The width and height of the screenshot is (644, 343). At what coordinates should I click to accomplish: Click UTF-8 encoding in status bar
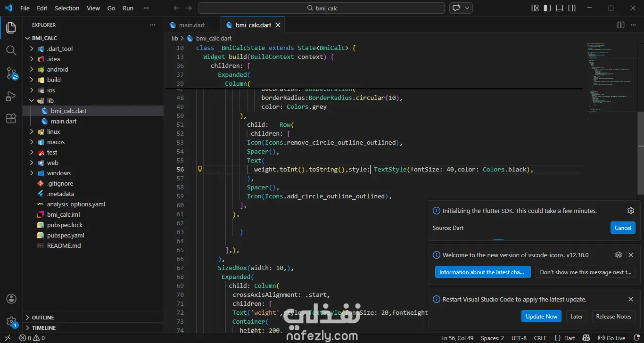tap(519, 338)
